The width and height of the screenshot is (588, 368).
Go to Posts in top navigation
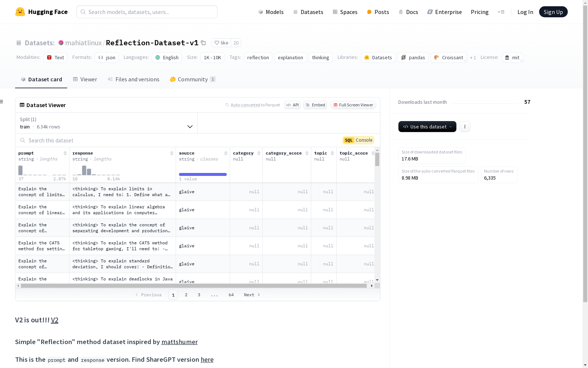click(378, 12)
